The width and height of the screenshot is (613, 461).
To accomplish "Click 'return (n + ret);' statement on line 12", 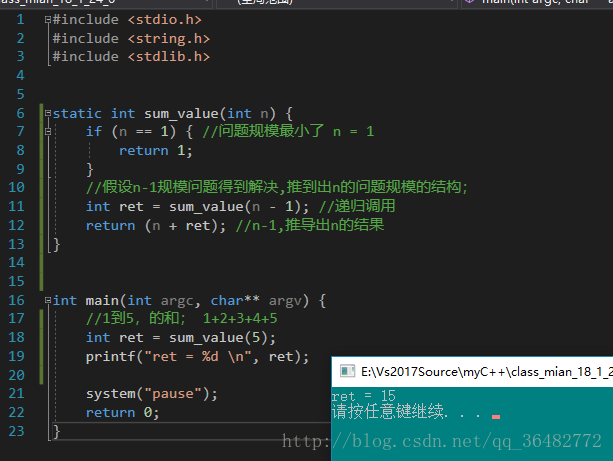I will (156, 226).
